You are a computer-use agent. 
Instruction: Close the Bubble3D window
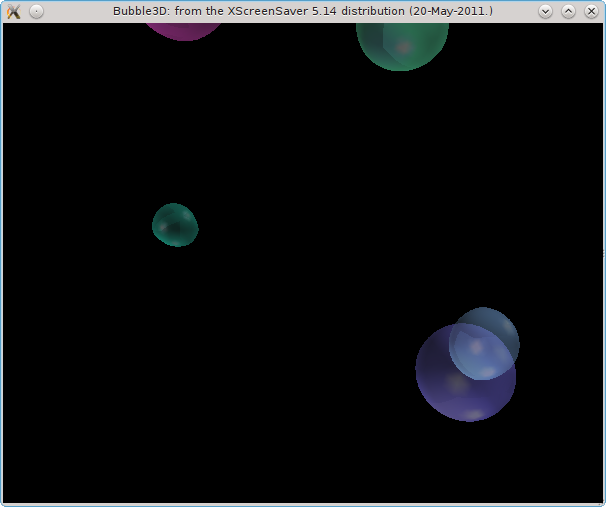(x=590, y=11)
